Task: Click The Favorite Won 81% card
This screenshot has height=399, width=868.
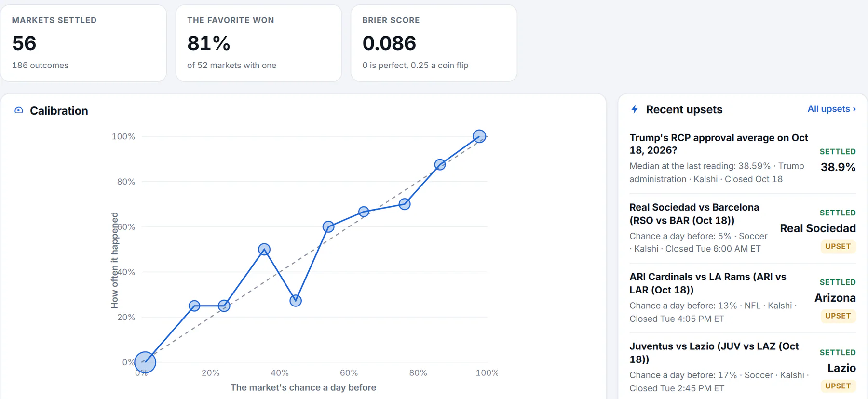Action: (258, 43)
